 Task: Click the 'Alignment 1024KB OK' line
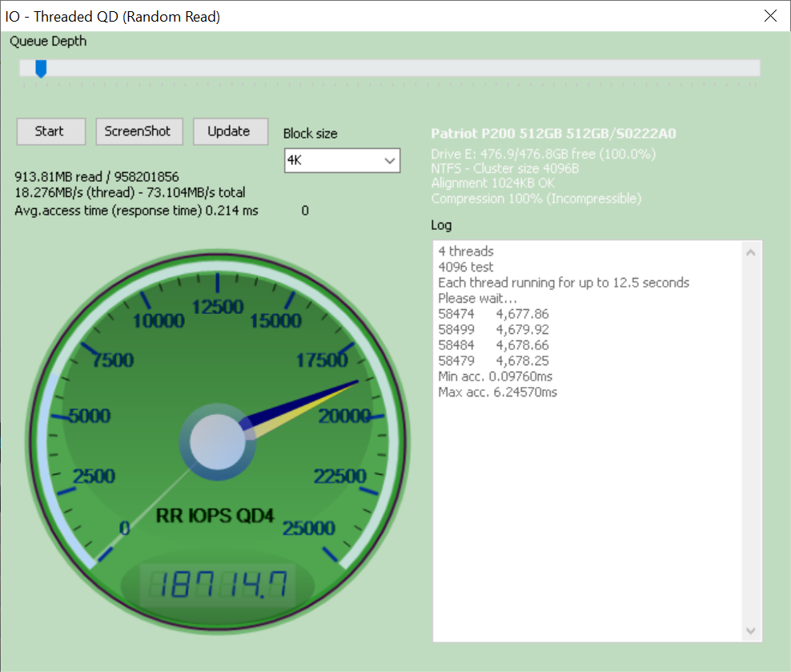[493, 183]
